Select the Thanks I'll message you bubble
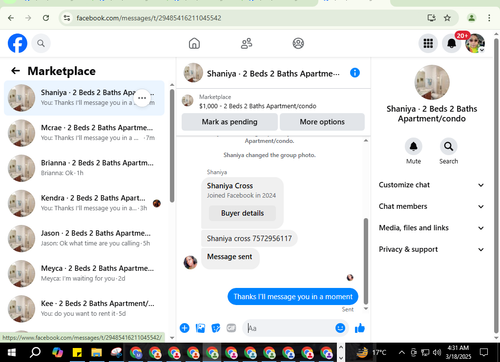The image size is (500, 362). [x=293, y=297]
